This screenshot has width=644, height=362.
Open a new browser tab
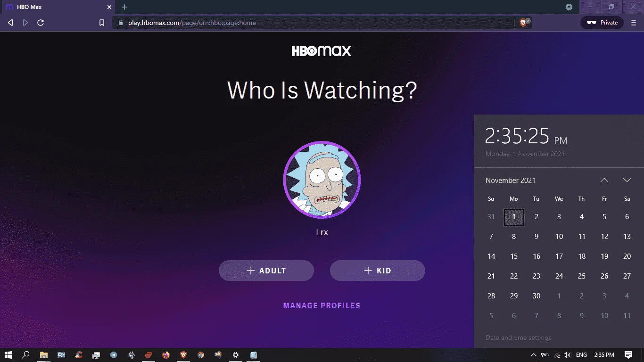pyautogui.click(x=124, y=7)
